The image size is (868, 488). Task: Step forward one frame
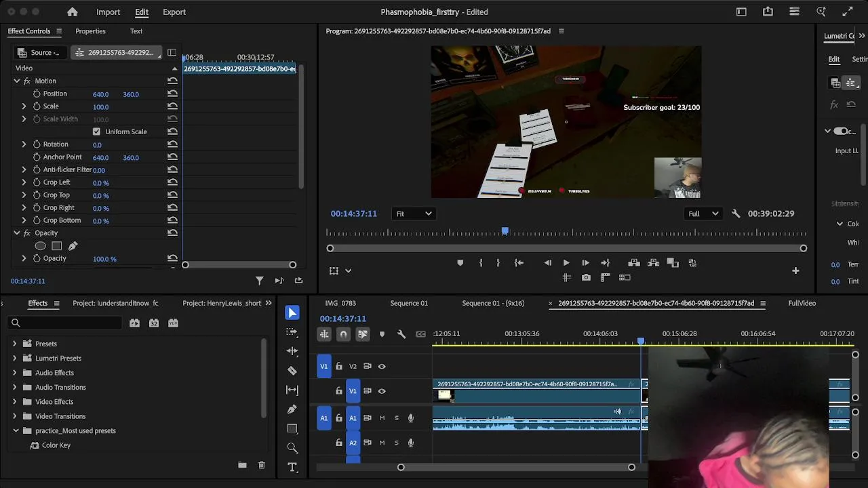click(585, 263)
